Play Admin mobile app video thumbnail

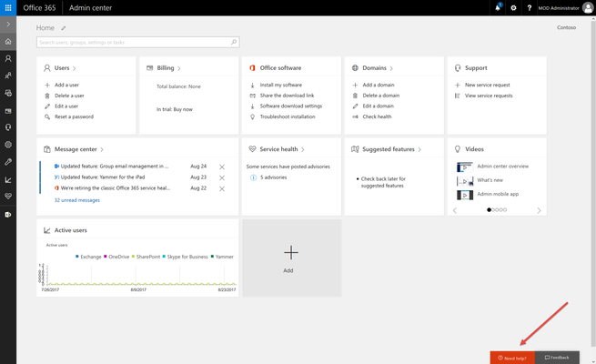coord(465,195)
